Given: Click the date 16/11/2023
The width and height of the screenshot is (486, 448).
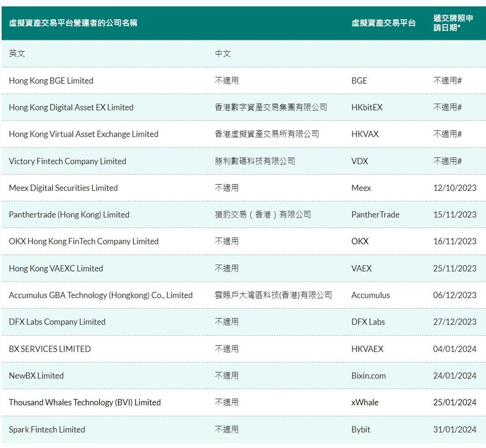Looking at the screenshot, I should coord(455,241).
